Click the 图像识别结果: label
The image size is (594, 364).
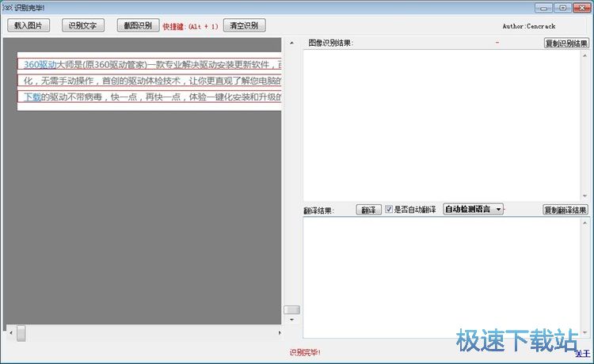click(x=330, y=44)
